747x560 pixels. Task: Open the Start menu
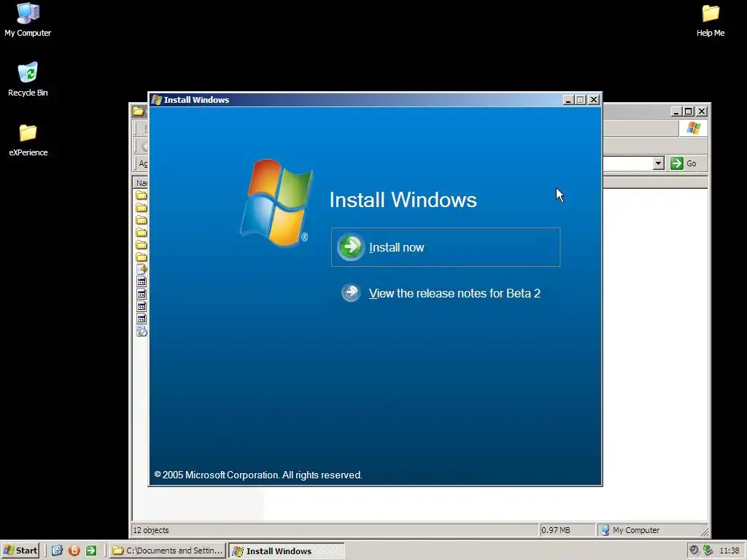(x=20, y=551)
